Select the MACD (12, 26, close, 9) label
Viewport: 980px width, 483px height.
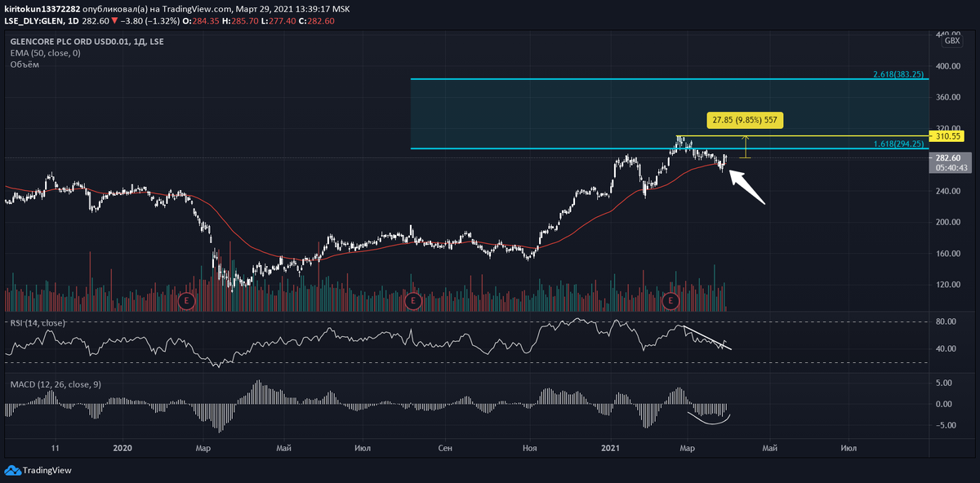(56, 383)
